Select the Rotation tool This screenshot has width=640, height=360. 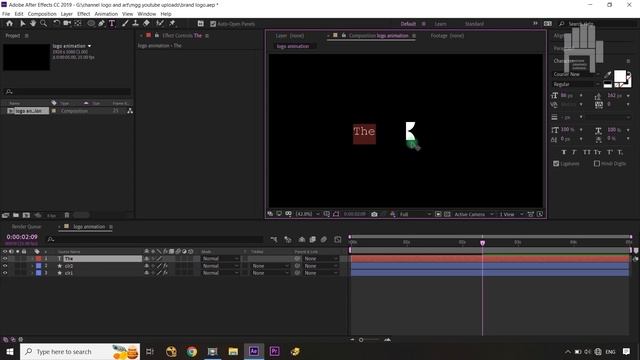(x=56, y=24)
